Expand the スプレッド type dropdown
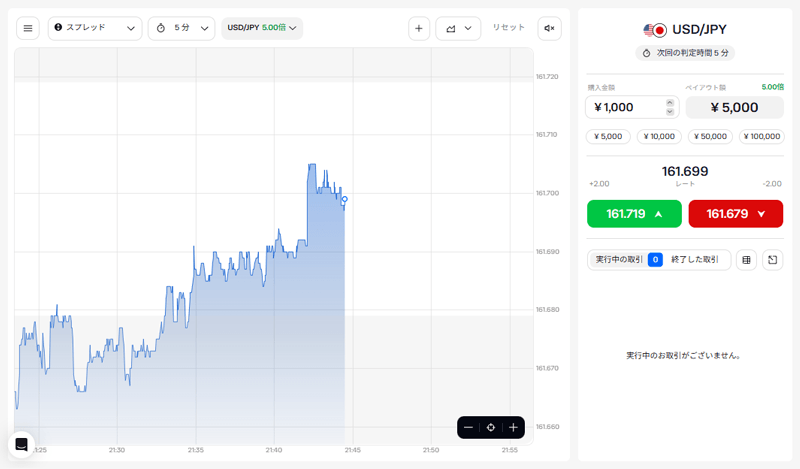Image resolution: width=800 pixels, height=469 pixels. click(x=95, y=28)
